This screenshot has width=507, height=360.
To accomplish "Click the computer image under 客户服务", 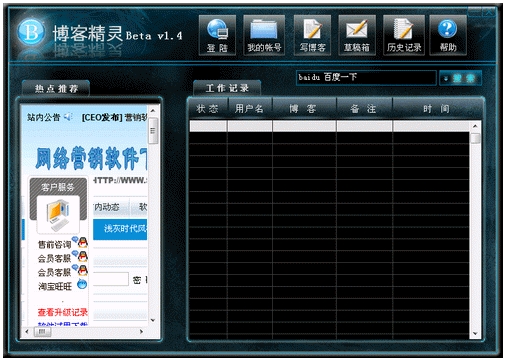I will pyautogui.click(x=58, y=215).
